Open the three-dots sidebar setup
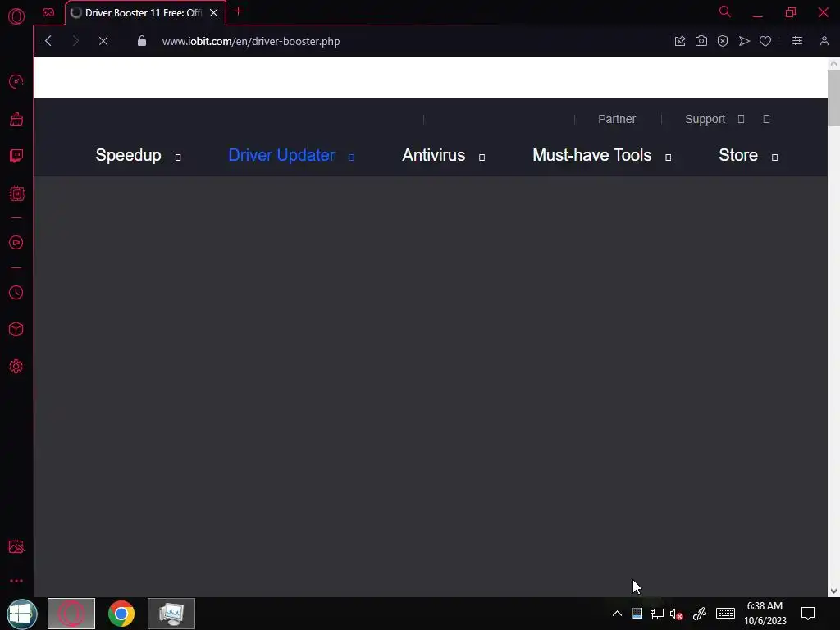This screenshot has width=840, height=630. pyautogui.click(x=16, y=581)
